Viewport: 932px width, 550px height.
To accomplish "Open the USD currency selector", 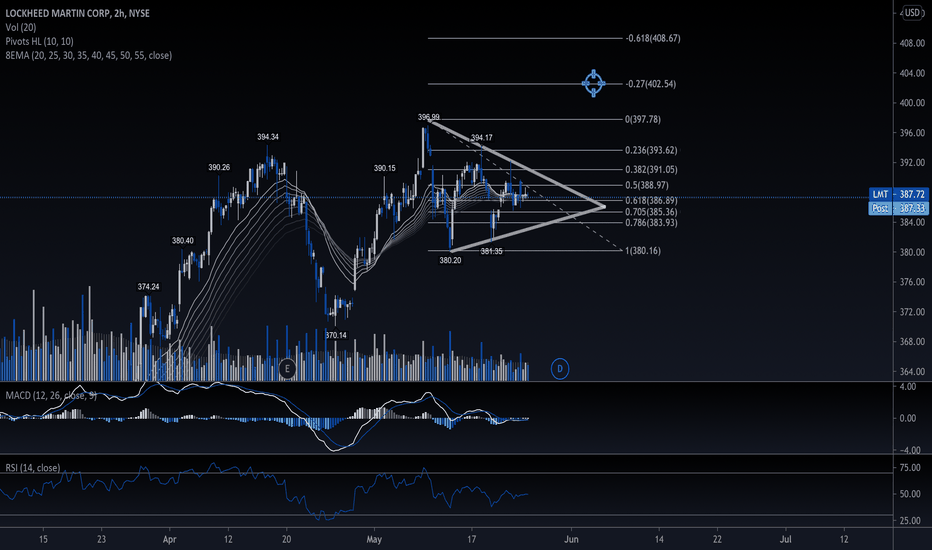I will (912, 12).
